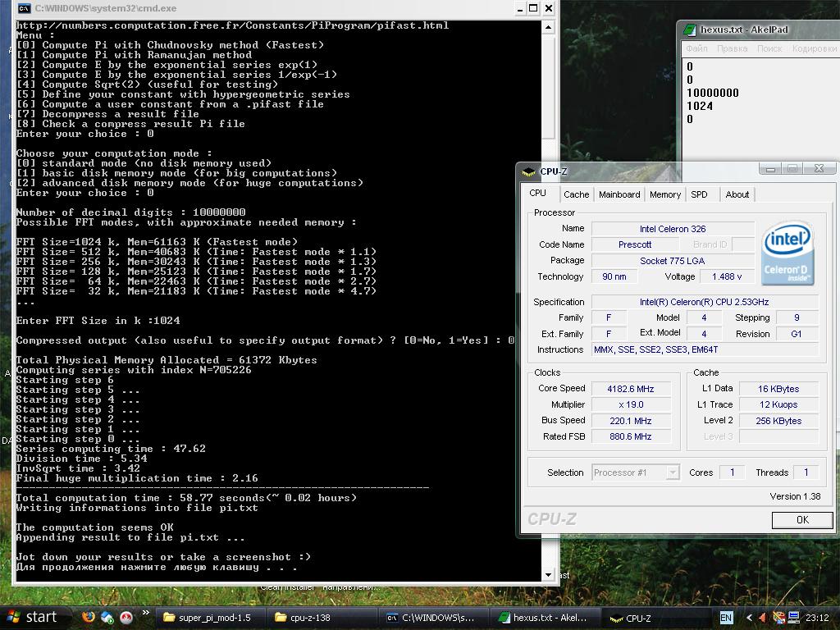Open the About tab in CPU-Z
This screenshot has width=840, height=630.
737,194
